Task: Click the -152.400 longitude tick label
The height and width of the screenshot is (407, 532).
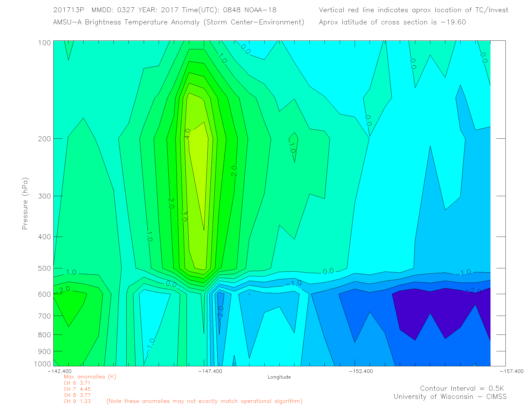Action: coord(361,371)
